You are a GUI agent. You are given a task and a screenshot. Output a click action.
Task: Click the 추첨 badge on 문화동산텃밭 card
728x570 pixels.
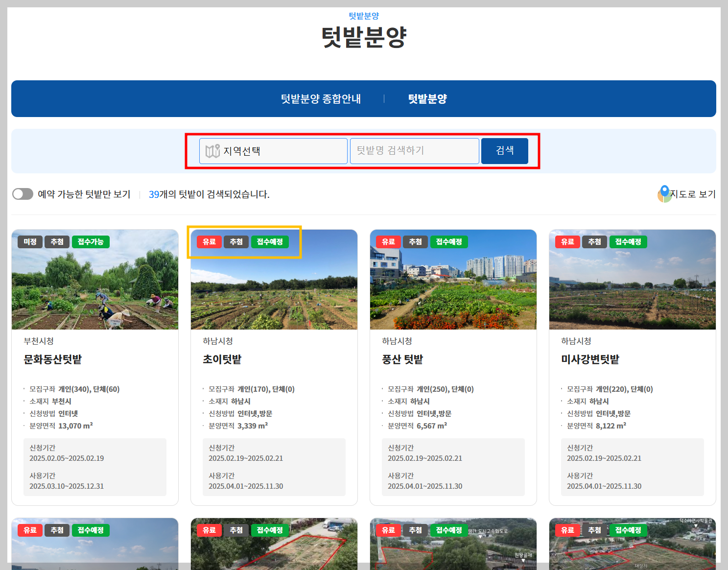click(57, 242)
